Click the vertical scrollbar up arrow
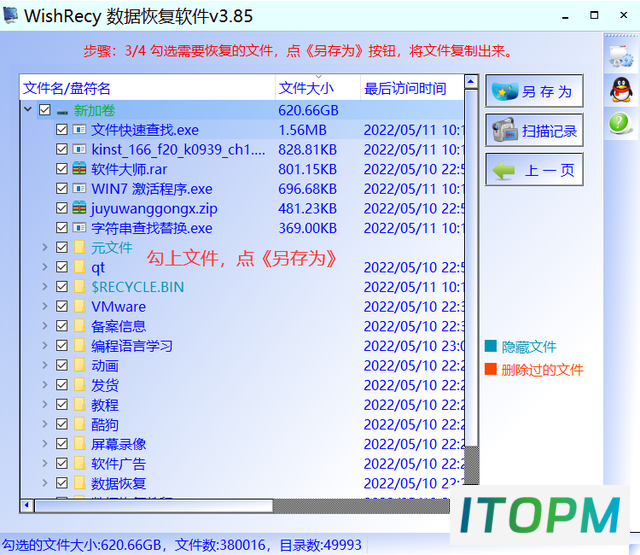This screenshot has height=555, width=640. [471, 82]
